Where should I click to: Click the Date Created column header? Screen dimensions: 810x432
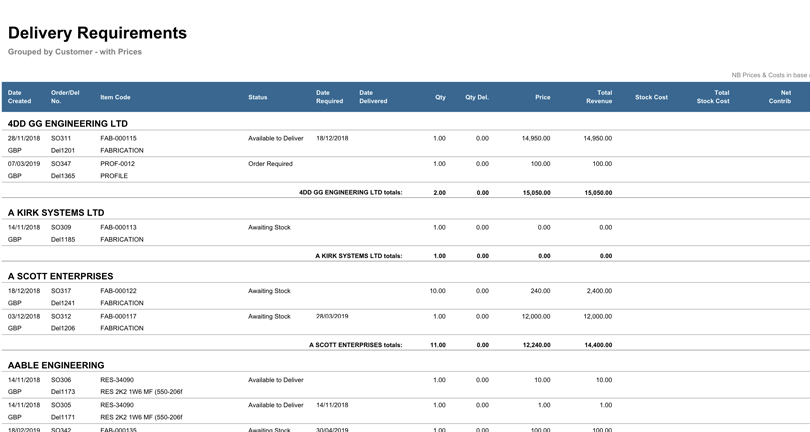20,97
